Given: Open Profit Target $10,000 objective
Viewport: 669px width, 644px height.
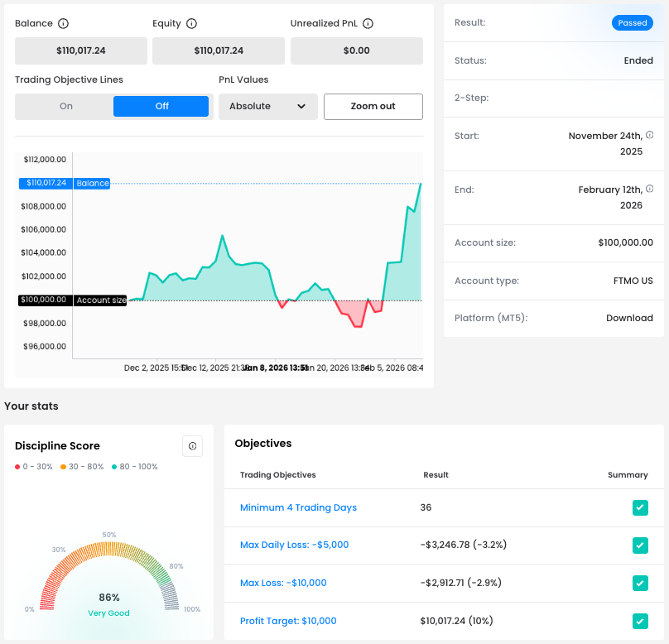Looking at the screenshot, I should coord(288,621).
